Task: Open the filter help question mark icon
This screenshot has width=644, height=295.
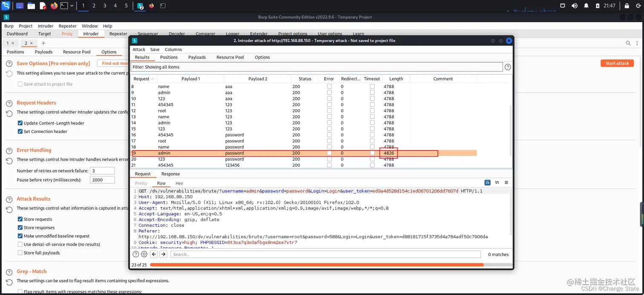Action: point(508,67)
